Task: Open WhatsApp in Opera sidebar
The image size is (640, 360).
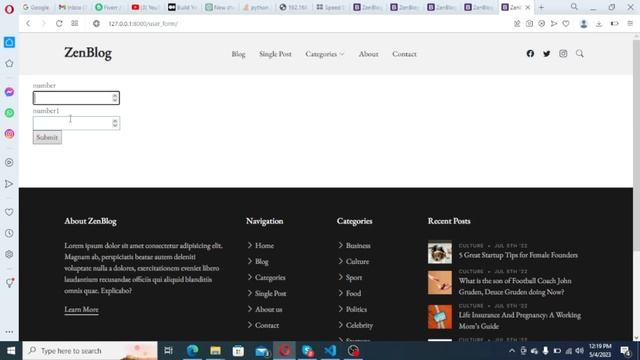Action: pyautogui.click(x=9, y=113)
